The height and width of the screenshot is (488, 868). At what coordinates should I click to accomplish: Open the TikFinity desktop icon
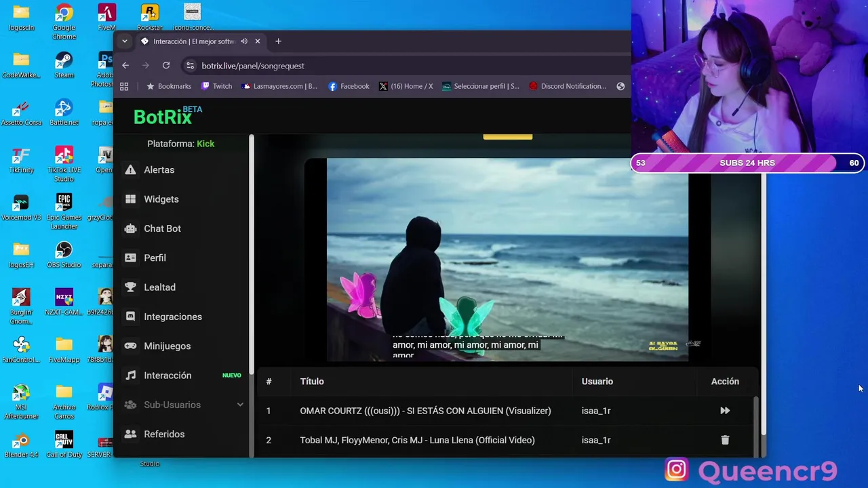coord(21,160)
